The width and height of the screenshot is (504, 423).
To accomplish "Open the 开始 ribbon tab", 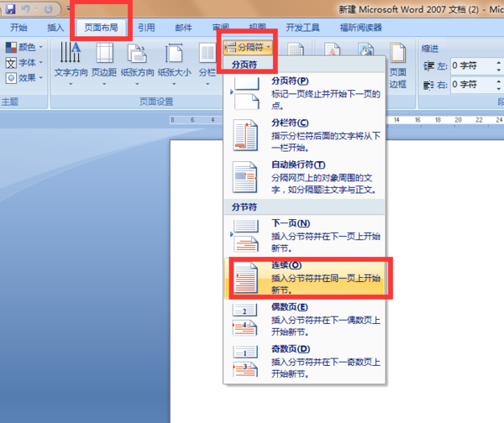I will [18, 28].
